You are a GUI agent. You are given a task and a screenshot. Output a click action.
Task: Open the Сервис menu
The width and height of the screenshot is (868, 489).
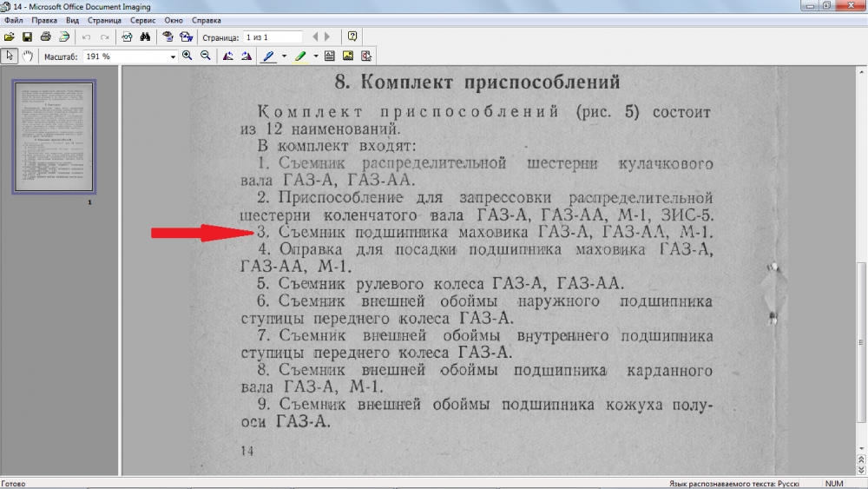pyautogui.click(x=143, y=21)
